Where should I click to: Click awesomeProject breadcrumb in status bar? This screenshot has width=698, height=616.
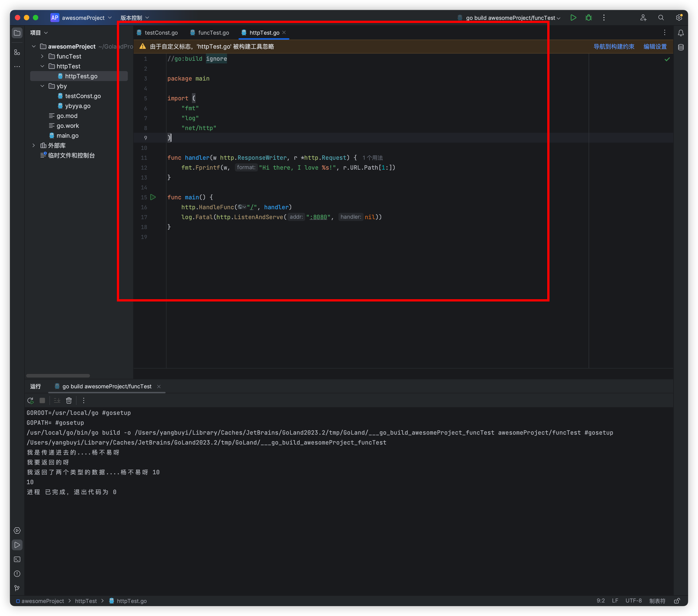(40, 601)
